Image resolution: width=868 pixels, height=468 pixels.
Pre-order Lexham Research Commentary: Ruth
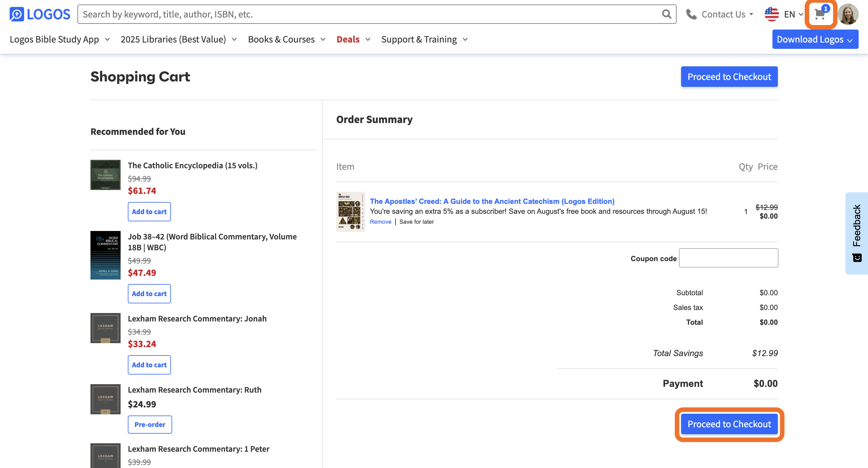coord(150,424)
